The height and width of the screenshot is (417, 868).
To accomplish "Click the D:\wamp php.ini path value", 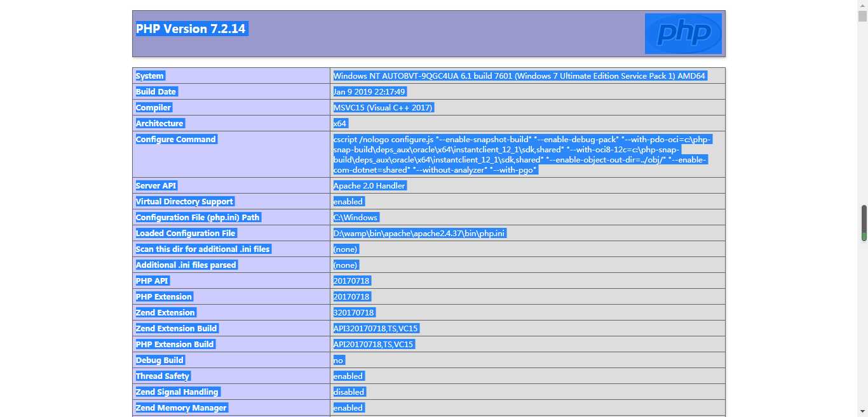I will coord(419,233).
